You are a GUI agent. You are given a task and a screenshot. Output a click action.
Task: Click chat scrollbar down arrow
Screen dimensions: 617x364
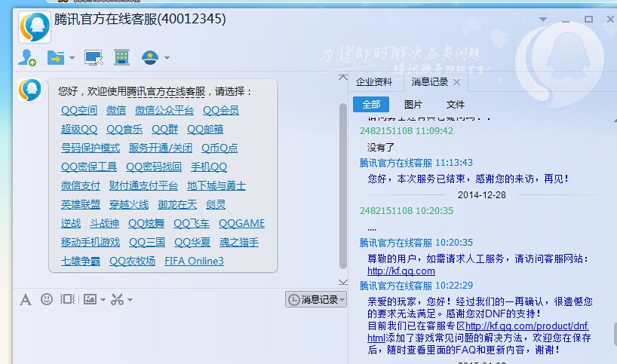343,282
